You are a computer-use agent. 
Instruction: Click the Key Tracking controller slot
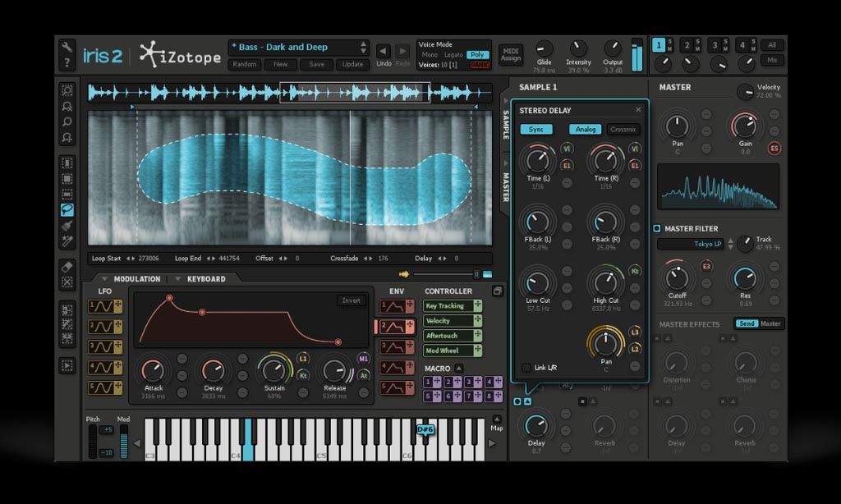[453, 305]
